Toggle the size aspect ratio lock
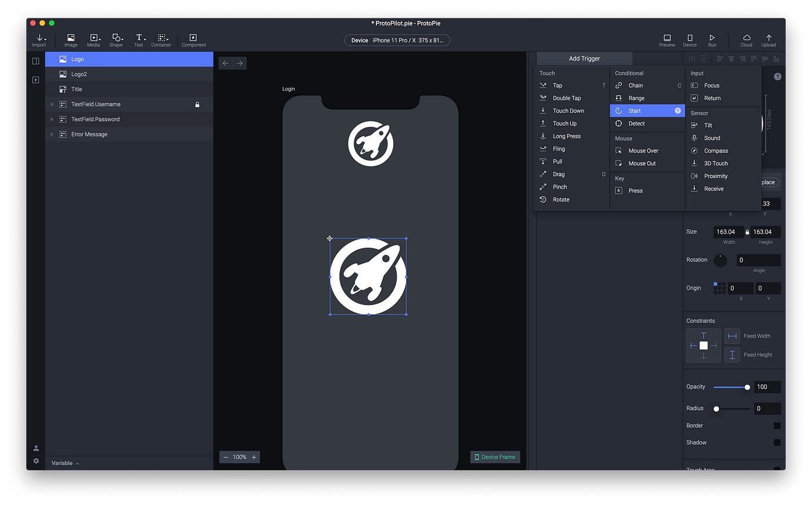This screenshot has height=505, width=812. point(747,232)
